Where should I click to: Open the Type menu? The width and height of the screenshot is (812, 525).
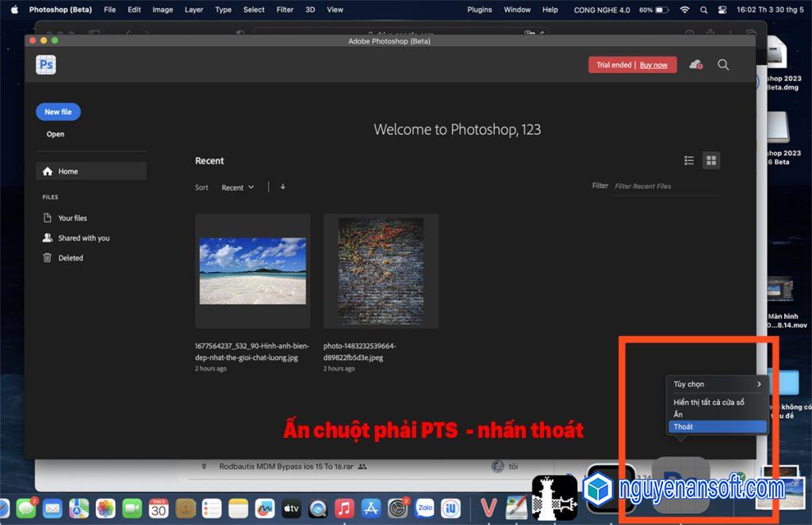pyautogui.click(x=223, y=10)
